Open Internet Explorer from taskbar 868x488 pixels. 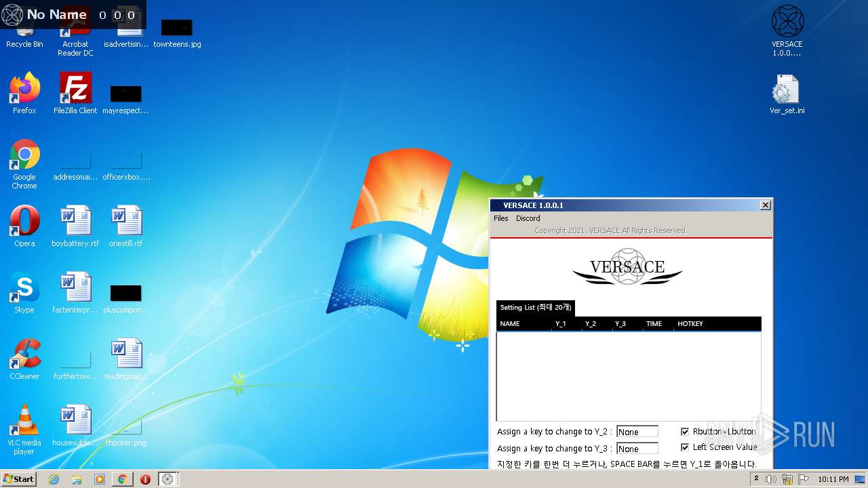pos(54,479)
